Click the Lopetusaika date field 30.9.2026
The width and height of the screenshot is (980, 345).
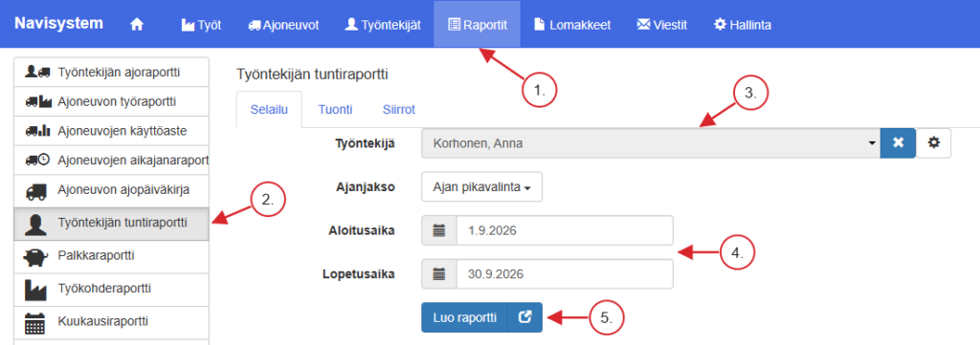pos(565,274)
